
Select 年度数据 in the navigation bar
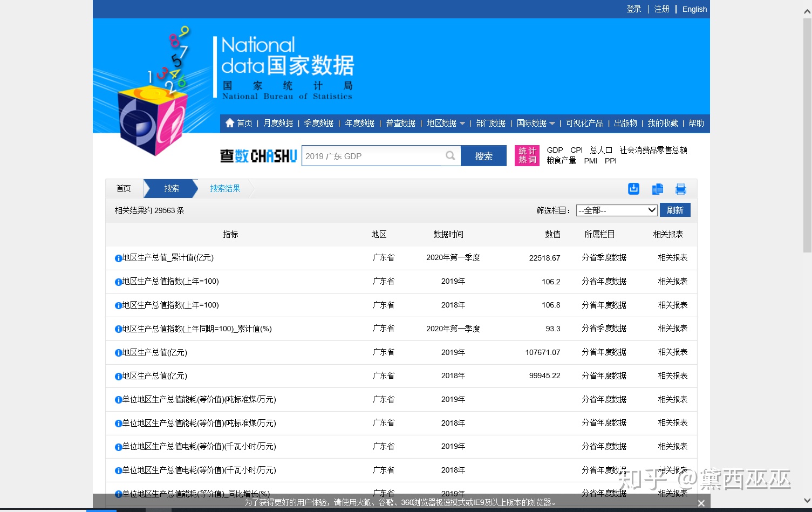click(359, 123)
